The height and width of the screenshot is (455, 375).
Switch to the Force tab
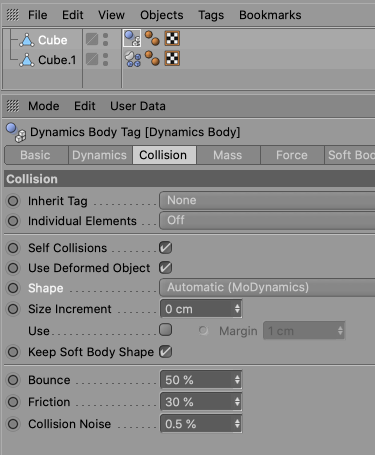[x=292, y=155]
